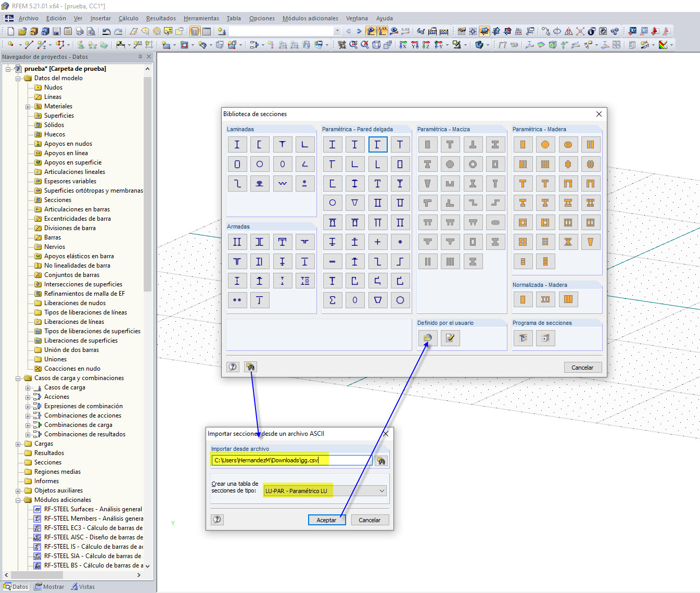Click the import-from-file icon in Biblioteca de secciones

250,367
